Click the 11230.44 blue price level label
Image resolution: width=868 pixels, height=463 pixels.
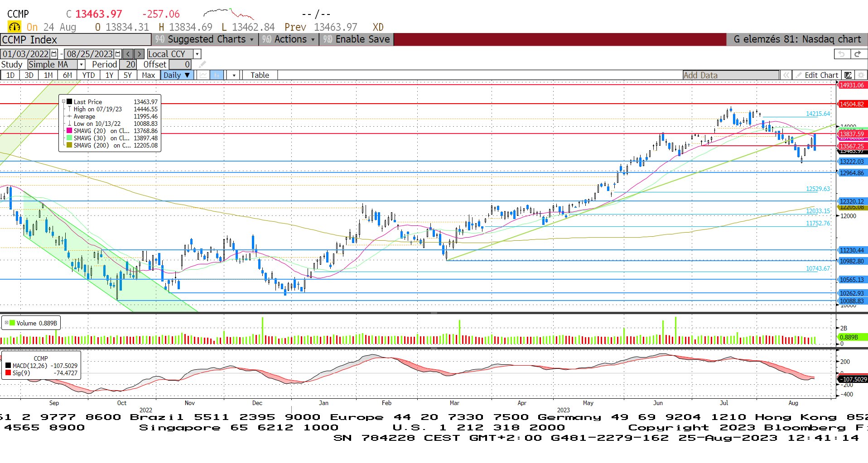[x=852, y=250]
